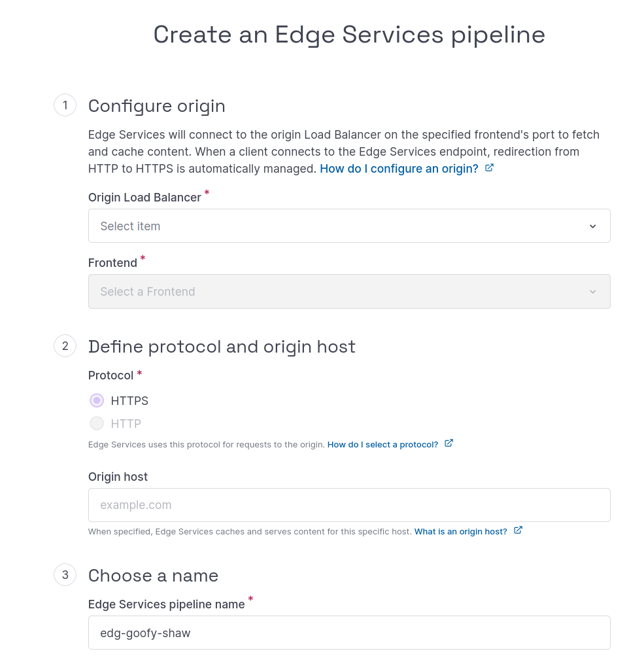This screenshot has width=644, height=662.
Task: Click the external link icon beside origin configuration help
Action: (489, 167)
